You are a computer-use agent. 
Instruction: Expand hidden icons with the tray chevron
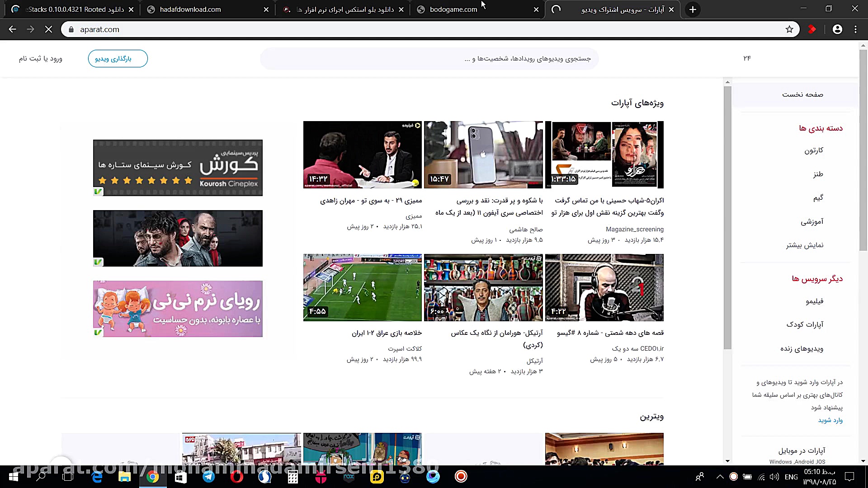click(720, 477)
